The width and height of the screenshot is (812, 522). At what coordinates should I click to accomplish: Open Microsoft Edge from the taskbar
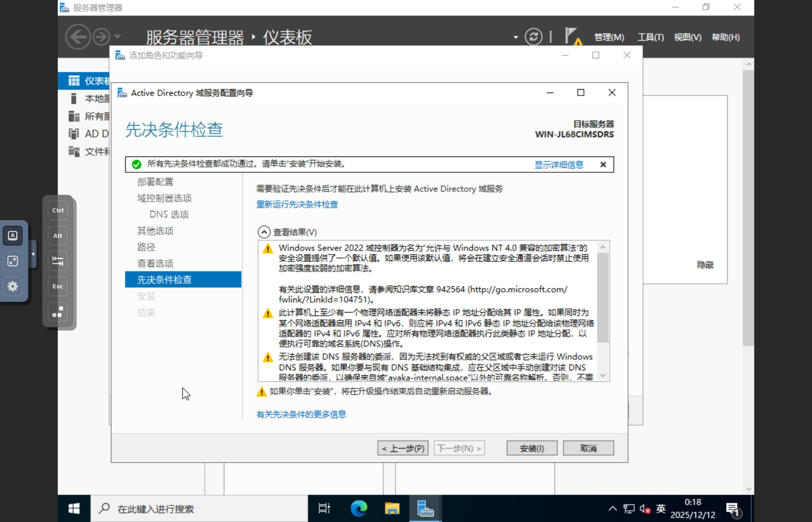click(x=359, y=508)
